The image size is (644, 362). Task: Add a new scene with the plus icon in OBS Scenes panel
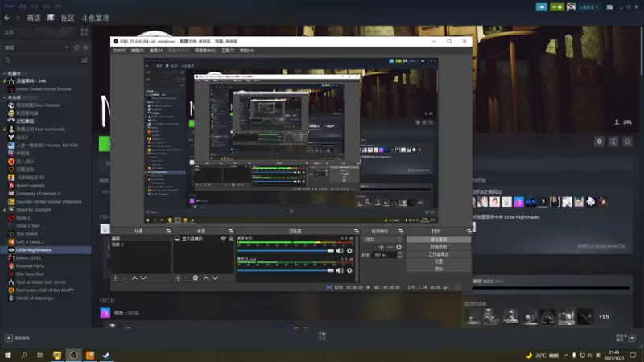[115, 278]
